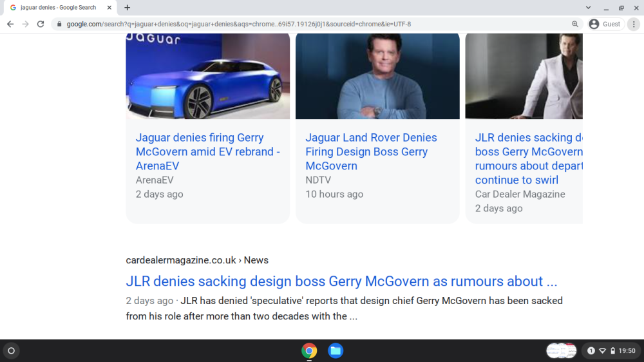Restore the Chrome window size
644x362 pixels.
[x=621, y=7]
